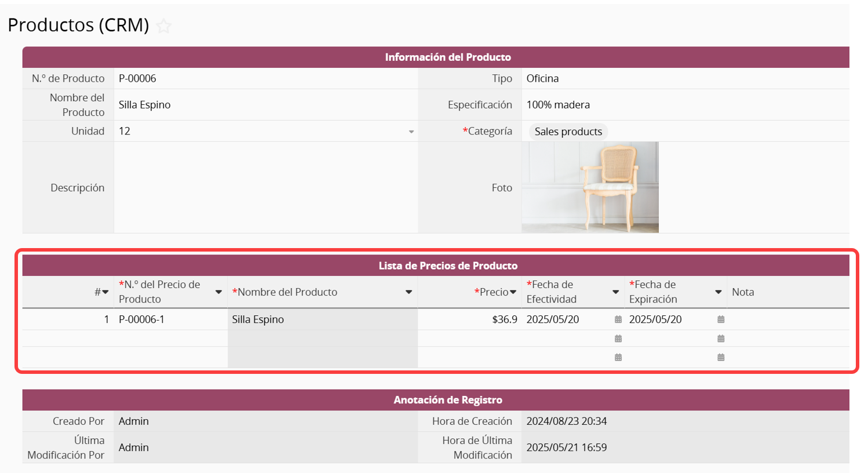
Task: Open second row Fecha de Expiración calendar icon
Action: point(720,339)
